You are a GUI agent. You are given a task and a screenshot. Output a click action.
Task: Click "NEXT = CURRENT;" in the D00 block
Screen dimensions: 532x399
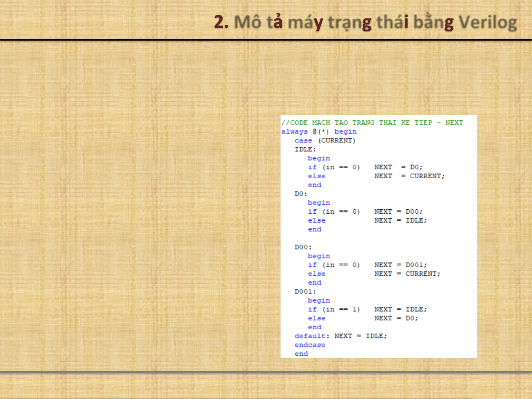[407, 274]
